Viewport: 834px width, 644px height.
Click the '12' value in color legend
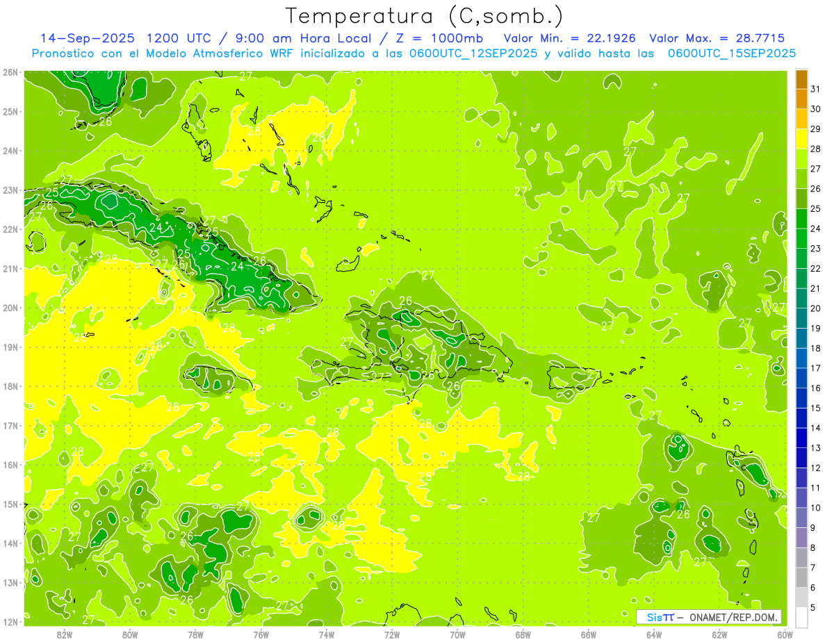click(816, 468)
